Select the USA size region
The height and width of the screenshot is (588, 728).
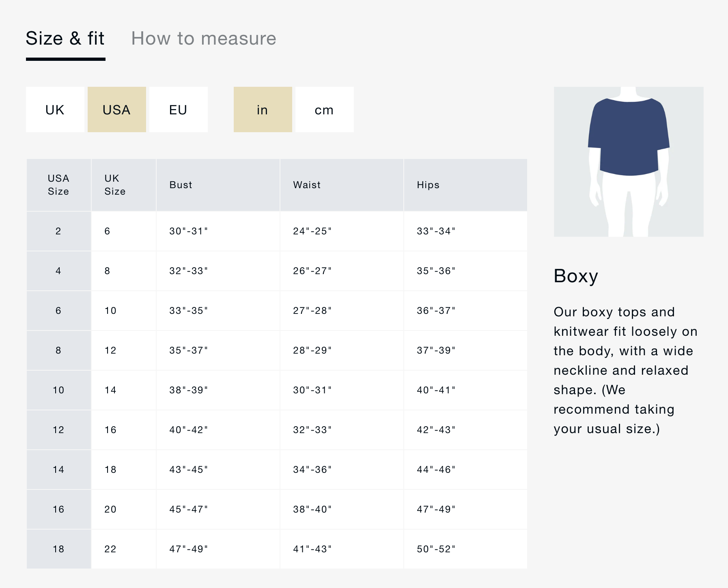coord(117,109)
